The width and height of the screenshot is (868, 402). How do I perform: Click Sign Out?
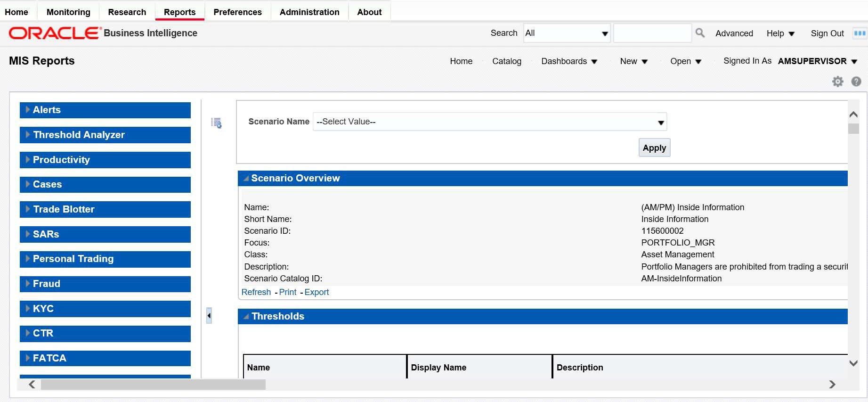tap(827, 33)
